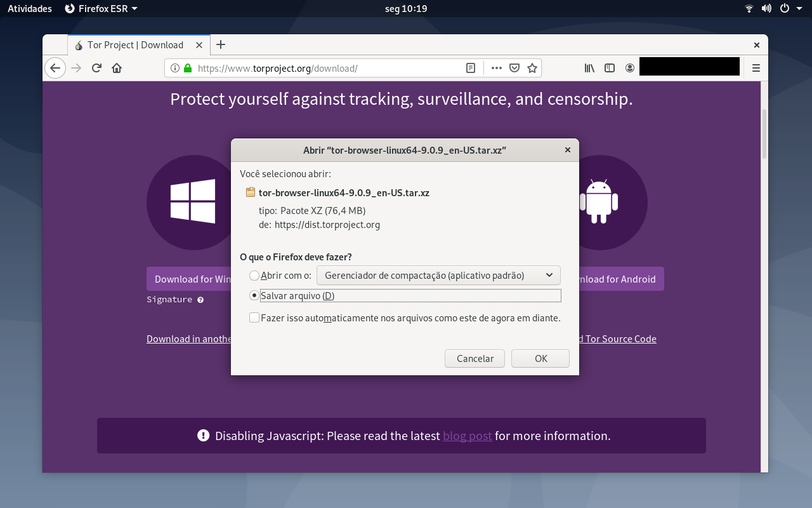
Task: Click the green padlock security icon
Action: 187,68
